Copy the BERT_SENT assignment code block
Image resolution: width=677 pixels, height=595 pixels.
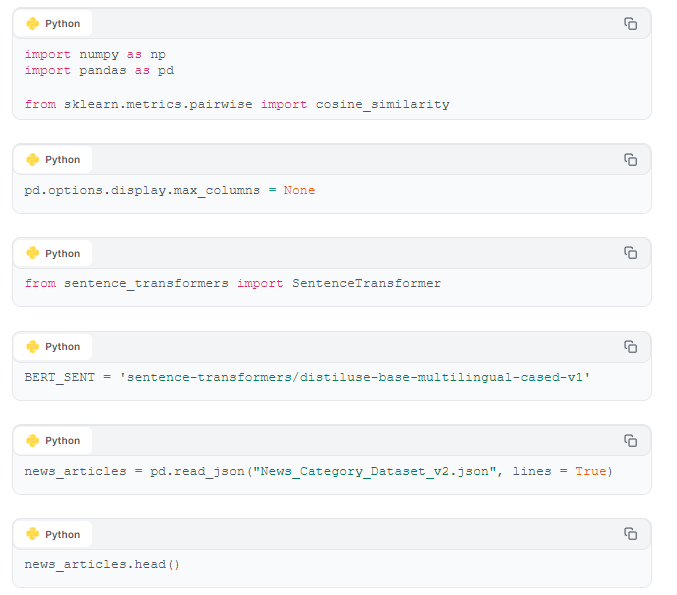click(x=630, y=347)
